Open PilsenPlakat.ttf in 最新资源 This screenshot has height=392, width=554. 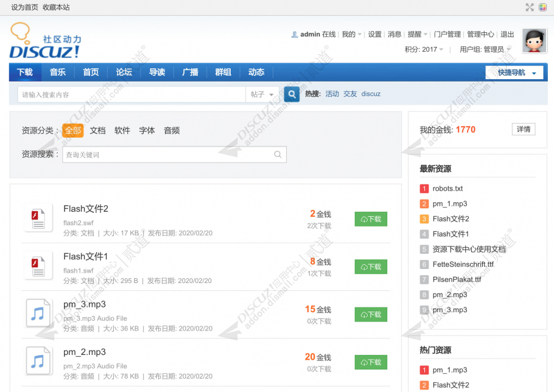click(457, 279)
